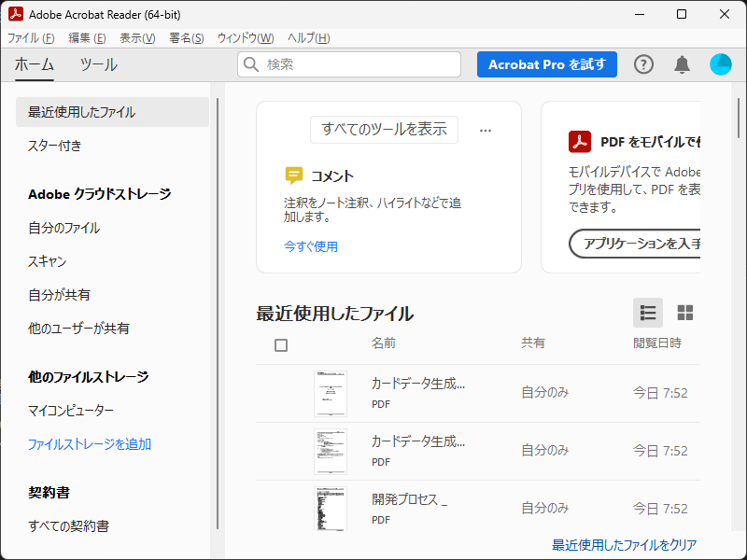
Task: Select スター付き in the sidebar
Action: pyautogui.click(x=55, y=146)
